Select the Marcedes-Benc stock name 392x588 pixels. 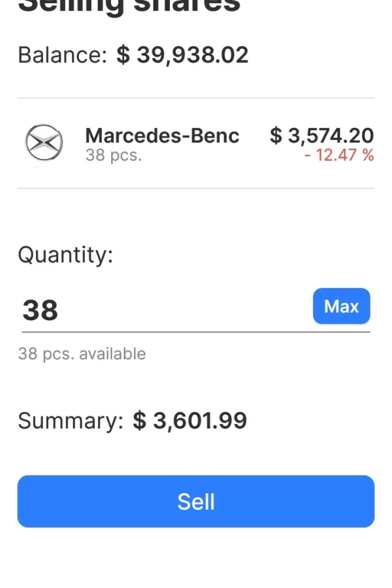(x=162, y=135)
